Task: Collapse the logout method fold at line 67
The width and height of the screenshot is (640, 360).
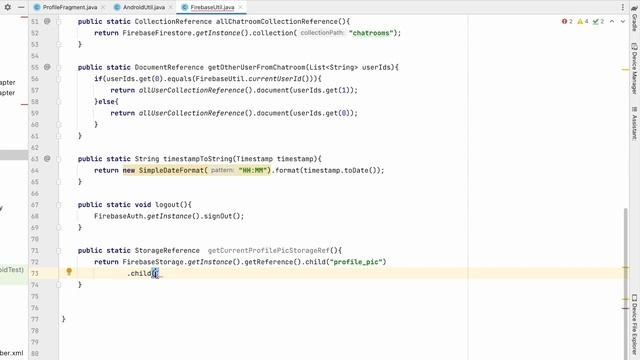Action: pyautogui.click(x=59, y=204)
